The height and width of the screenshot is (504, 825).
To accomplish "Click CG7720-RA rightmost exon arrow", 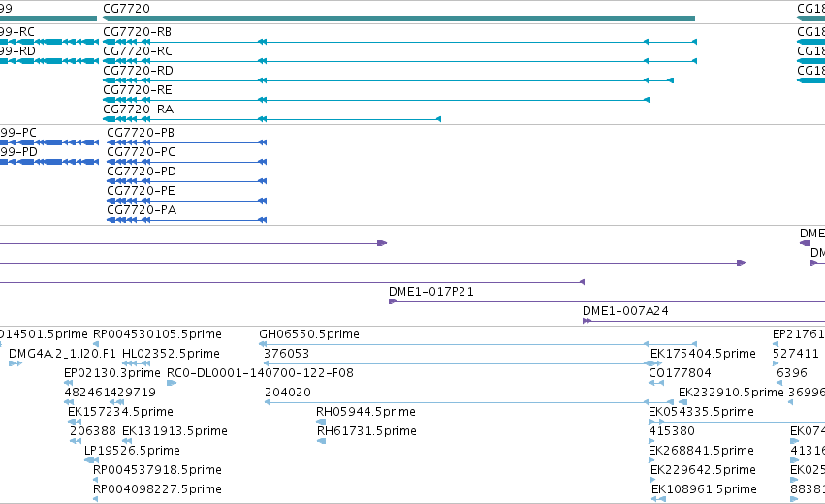I will (x=439, y=119).
